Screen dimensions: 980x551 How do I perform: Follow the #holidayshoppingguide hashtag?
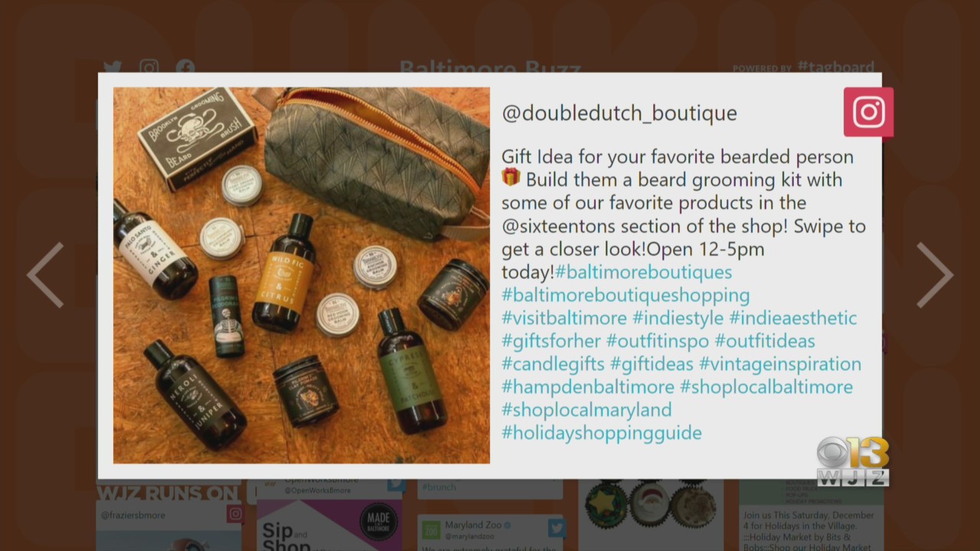[x=602, y=433]
